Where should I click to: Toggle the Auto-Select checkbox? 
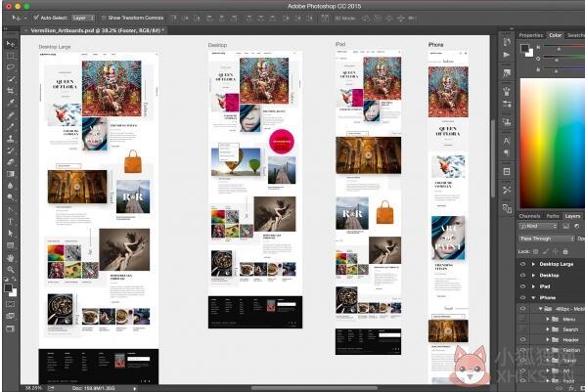point(36,18)
